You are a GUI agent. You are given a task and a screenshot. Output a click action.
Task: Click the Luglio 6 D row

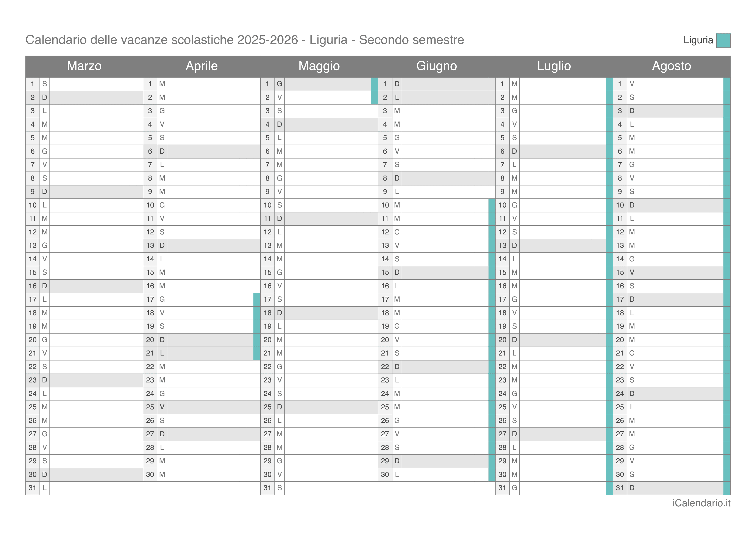[554, 151]
